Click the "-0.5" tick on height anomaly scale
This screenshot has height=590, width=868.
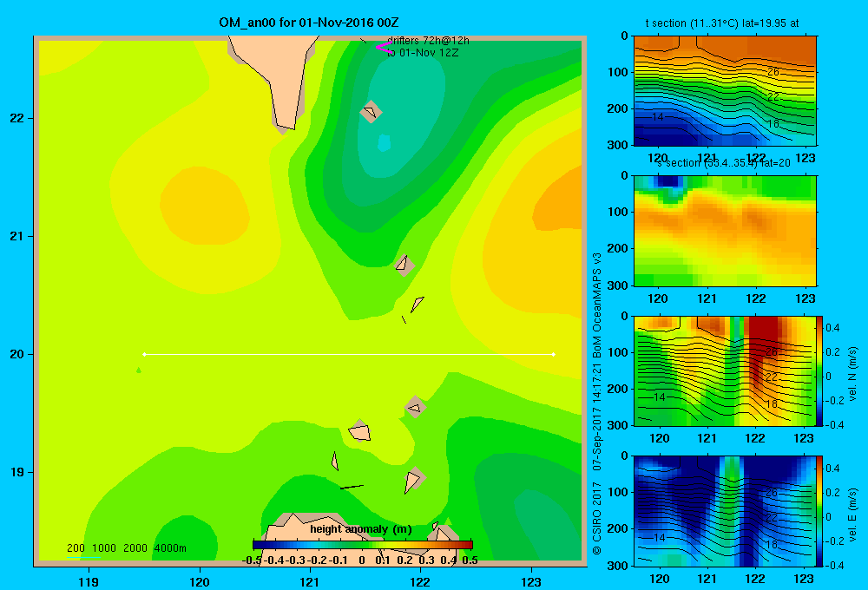pos(252,560)
